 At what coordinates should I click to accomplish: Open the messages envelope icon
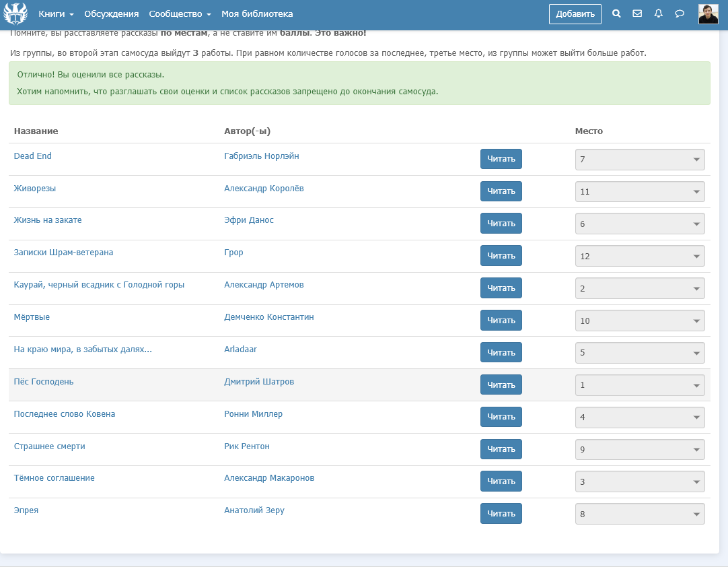[637, 13]
